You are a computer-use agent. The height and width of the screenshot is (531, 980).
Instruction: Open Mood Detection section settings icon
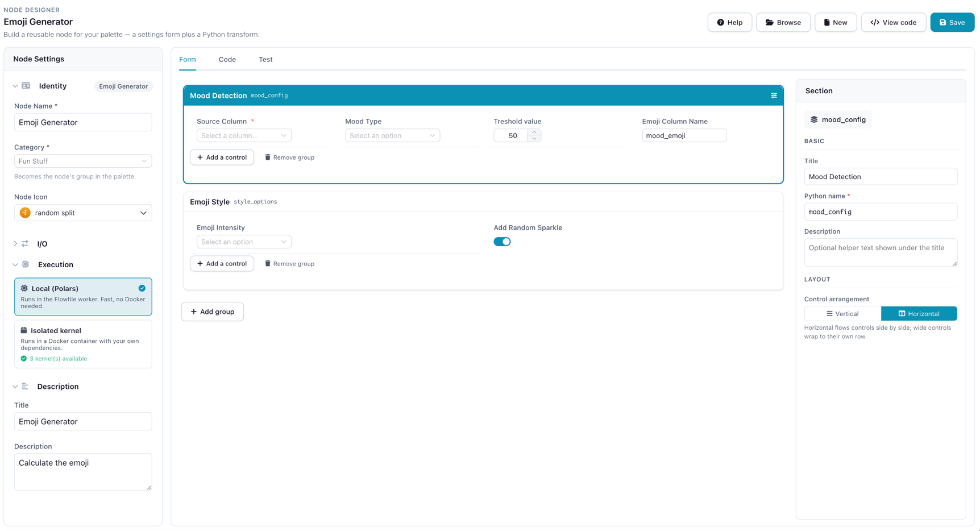pyautogui.click(x=774, y=96)
